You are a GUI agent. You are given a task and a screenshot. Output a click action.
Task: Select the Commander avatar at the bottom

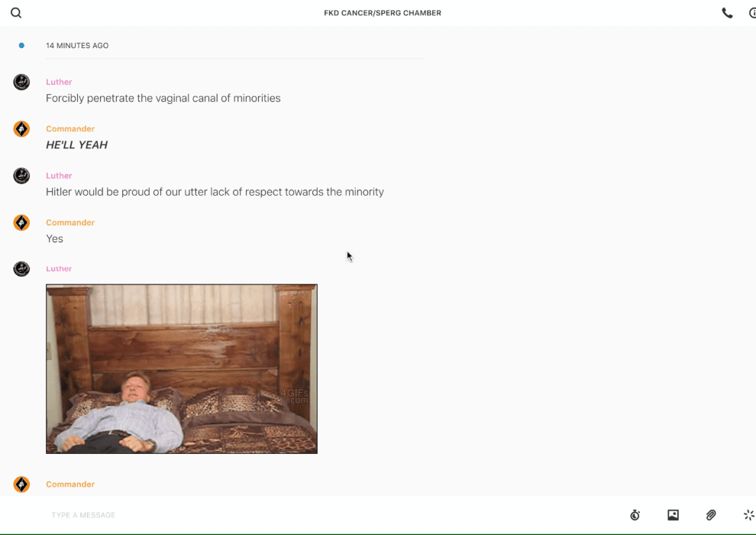pos(21,484)
